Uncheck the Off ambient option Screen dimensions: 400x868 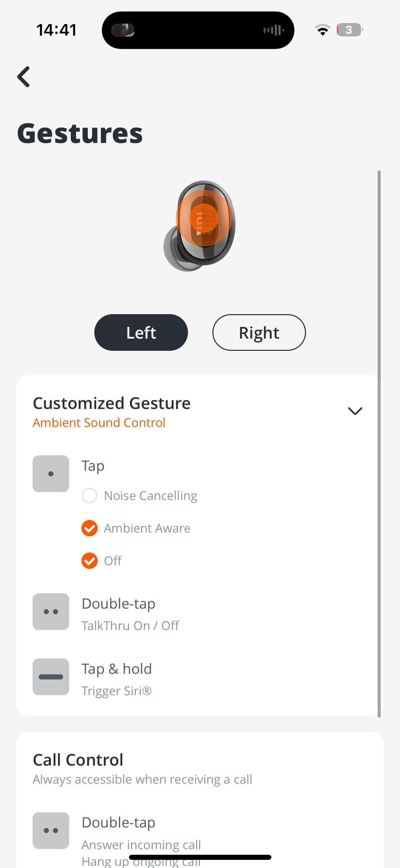[x=90, y=561]
